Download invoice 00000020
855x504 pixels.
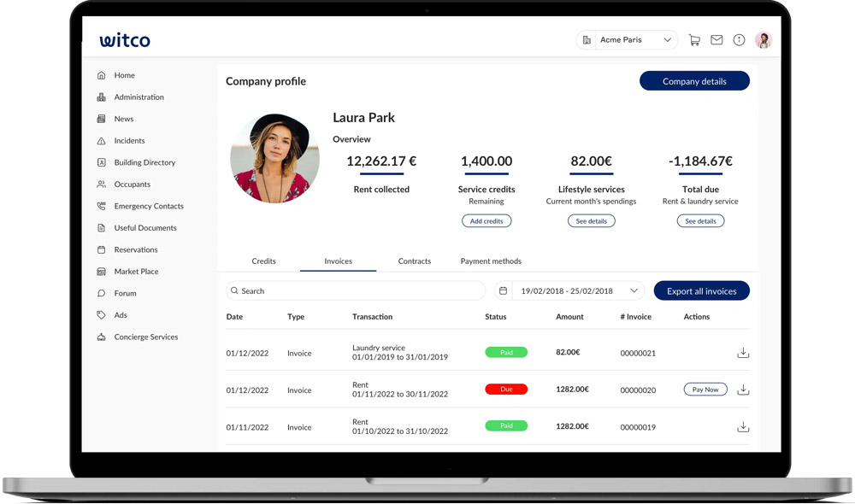point(743,390)
